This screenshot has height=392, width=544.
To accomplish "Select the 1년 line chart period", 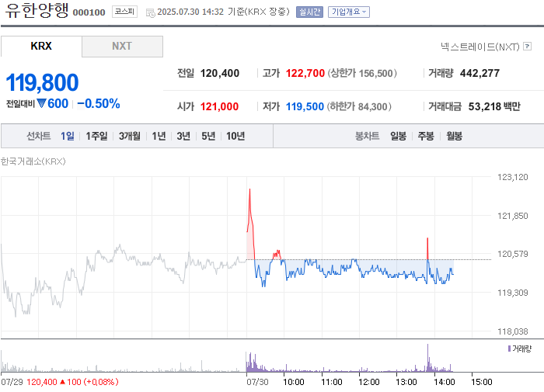I will (x=159, y=136).
